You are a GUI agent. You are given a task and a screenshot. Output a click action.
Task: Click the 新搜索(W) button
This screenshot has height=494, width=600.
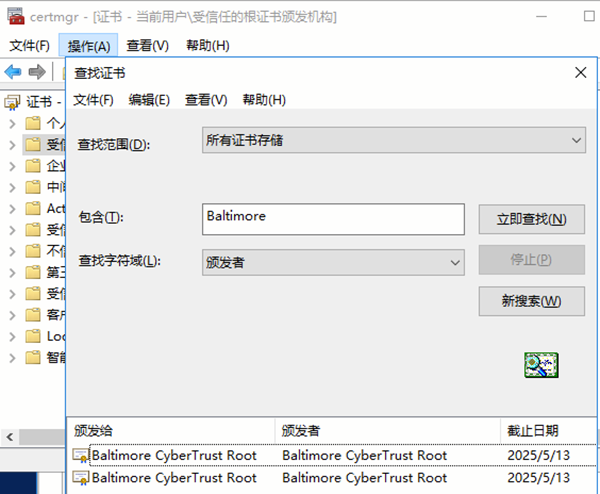[531, 300]
